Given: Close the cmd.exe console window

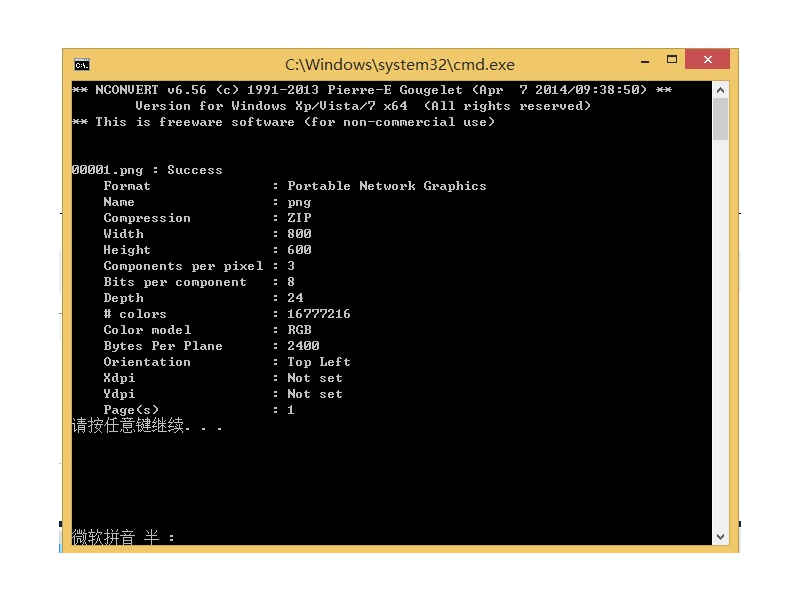Looking at the screenshot, I should 708,61.
